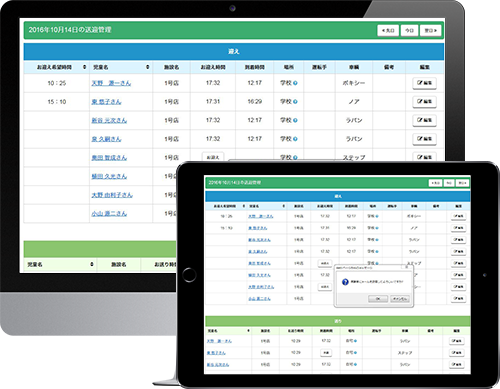Click the blue question mark icon in tablet dialog
500x389 pixels.
point(345,282)
